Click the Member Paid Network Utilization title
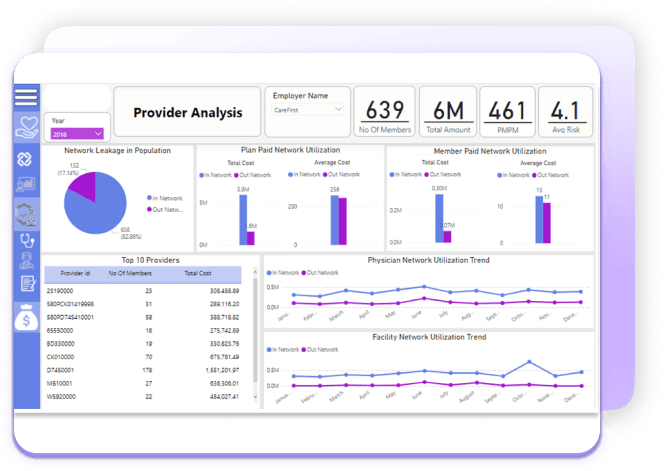Viewport: 665px width, 471px height. (x=490, y=151)
